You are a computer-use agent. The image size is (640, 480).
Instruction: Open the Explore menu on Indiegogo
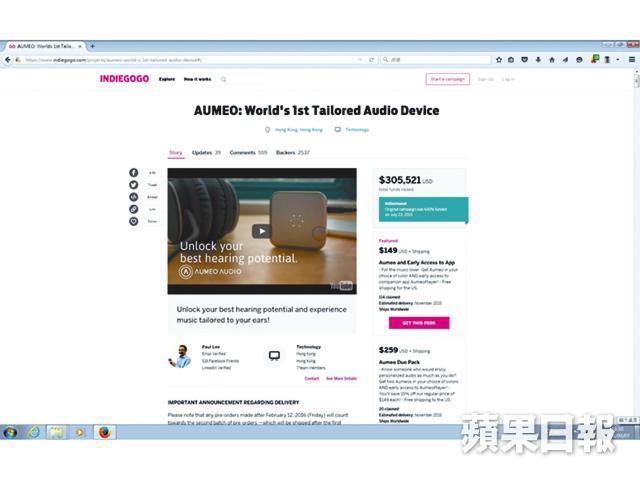coord(167,79)
